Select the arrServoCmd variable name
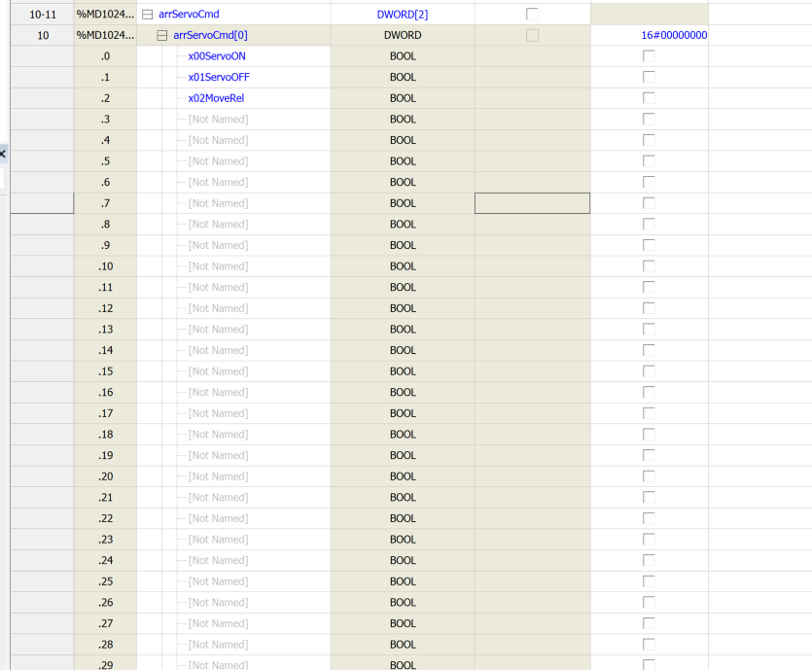The height and width of the screenshot is (670, 812). [189, 14]
